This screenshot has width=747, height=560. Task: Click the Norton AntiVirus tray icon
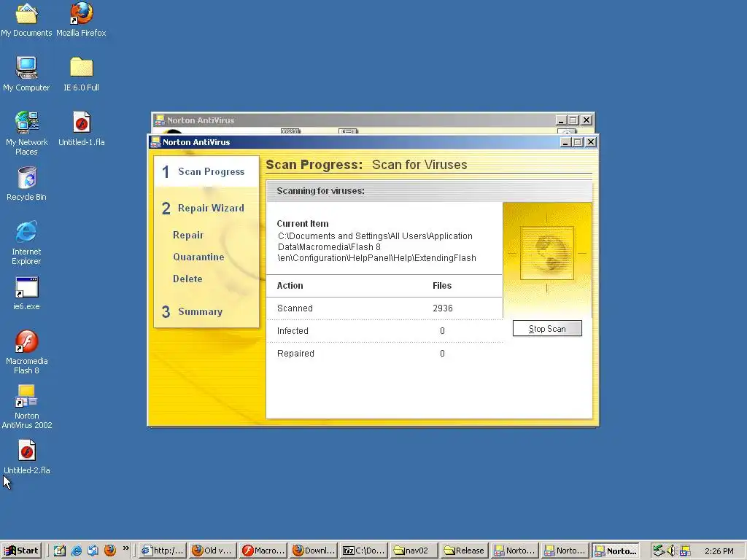point(685,551)
